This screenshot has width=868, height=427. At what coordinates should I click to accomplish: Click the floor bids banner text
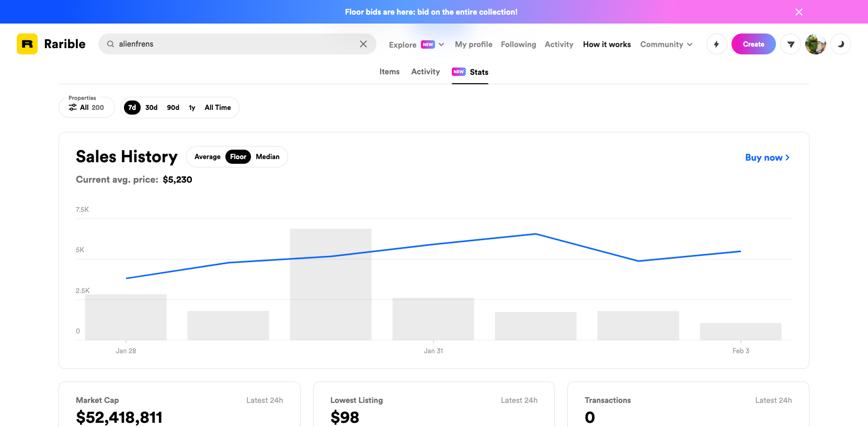(x=431, y=12)
